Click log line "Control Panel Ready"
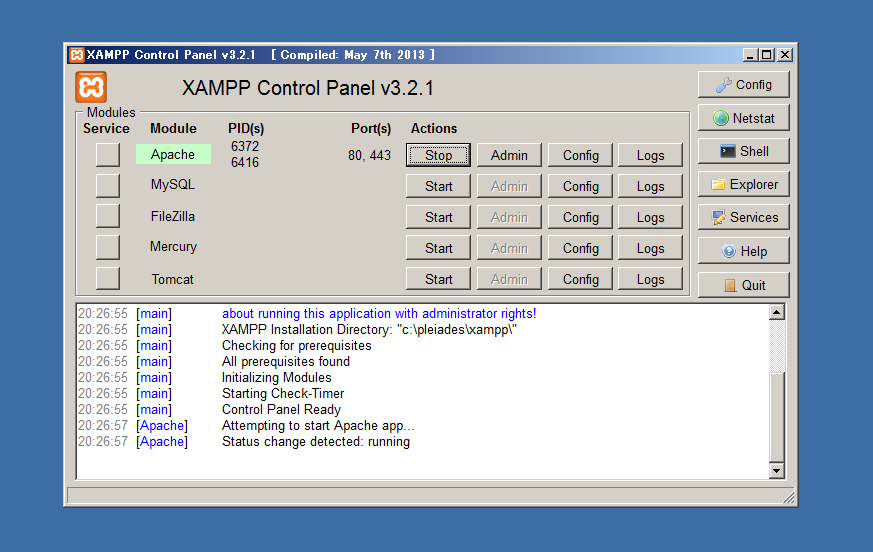Image resolution: width=873 pixels, height=552 pixels. point(281,409)
